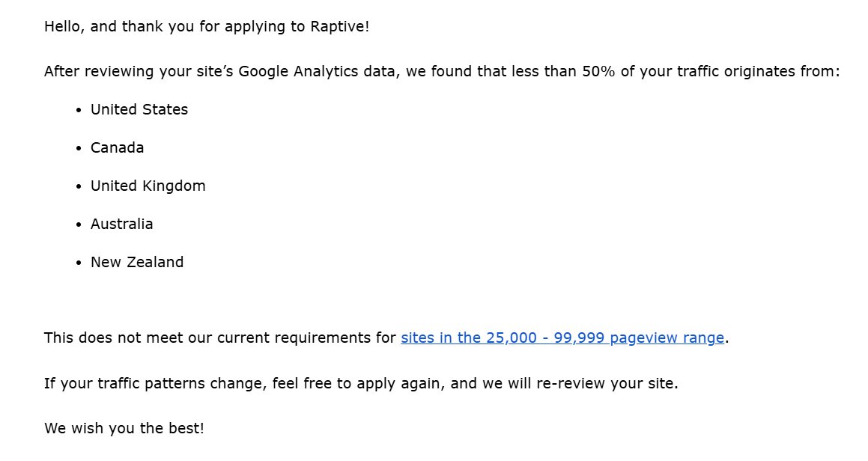868x461 pixels.
Task: Click the sentence about current requirements
Action: click(386, 338)
